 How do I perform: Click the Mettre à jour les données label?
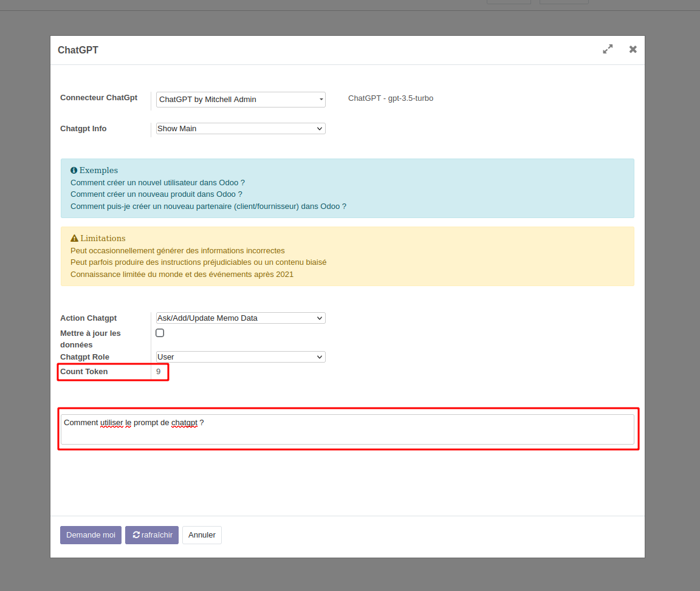91,340
